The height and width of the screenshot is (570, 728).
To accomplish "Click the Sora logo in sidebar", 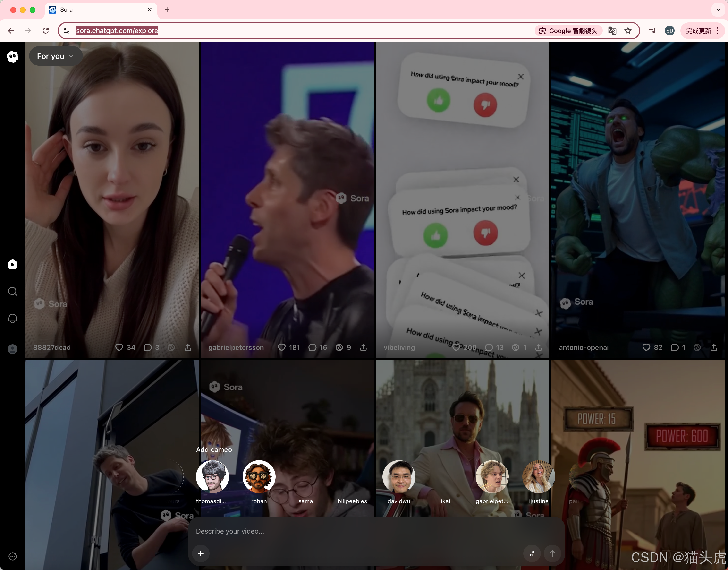I will pos(13,57).
